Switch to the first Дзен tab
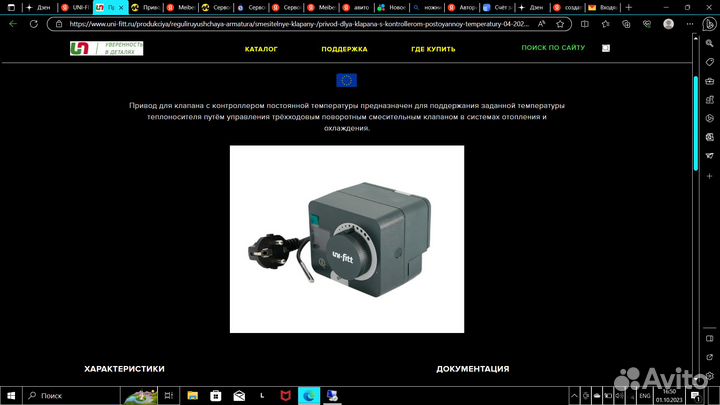 (39, 7)
